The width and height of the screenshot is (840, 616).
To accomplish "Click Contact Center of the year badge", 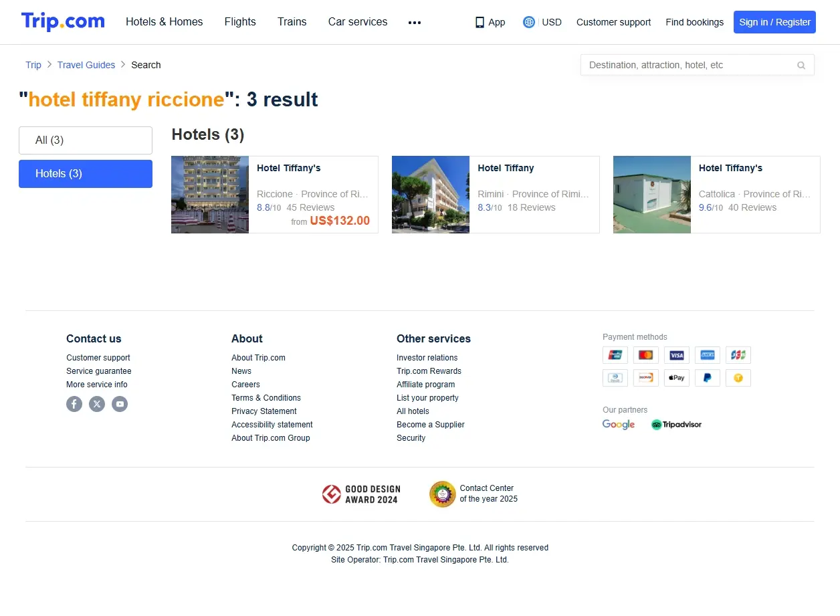I will click(474, 494).
